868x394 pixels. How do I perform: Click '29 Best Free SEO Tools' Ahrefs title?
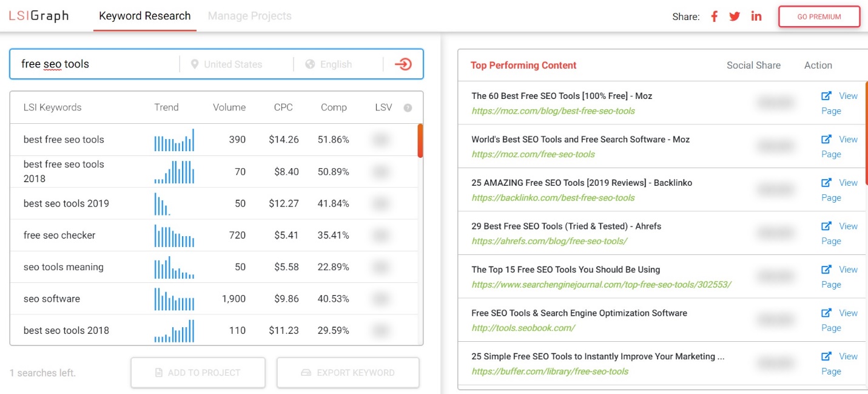point(567,226)
